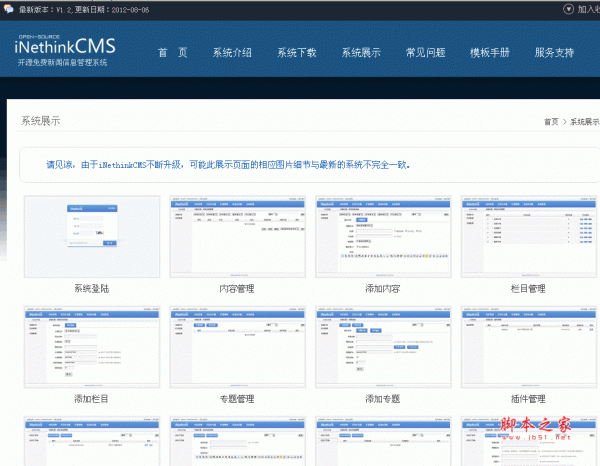Click the iNethinkCMS logo

tap(65, 51)
